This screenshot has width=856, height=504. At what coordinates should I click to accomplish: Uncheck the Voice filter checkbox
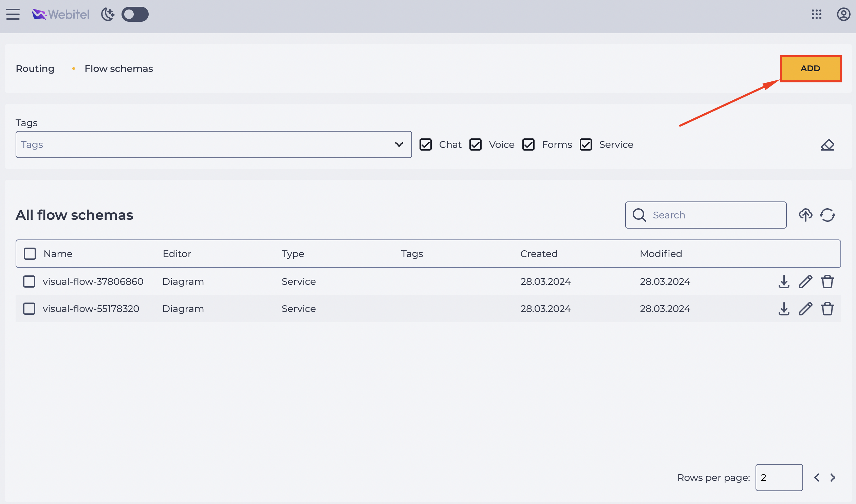point(476,144)
